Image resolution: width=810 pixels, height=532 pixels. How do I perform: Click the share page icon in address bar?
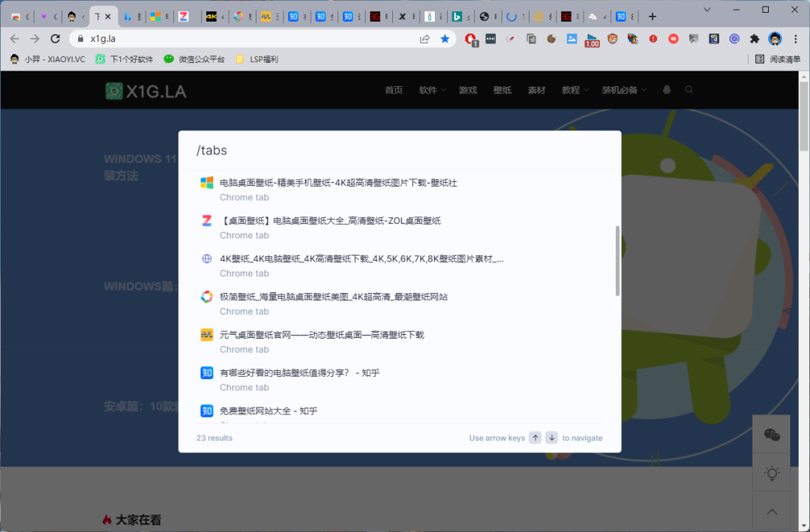pyautogui.click(x=424, y=39)
